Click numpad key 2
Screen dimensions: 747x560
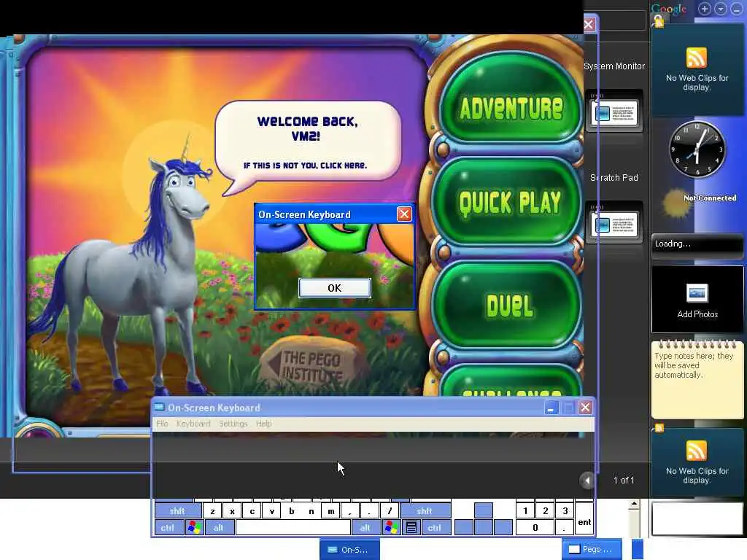[545, 511]
